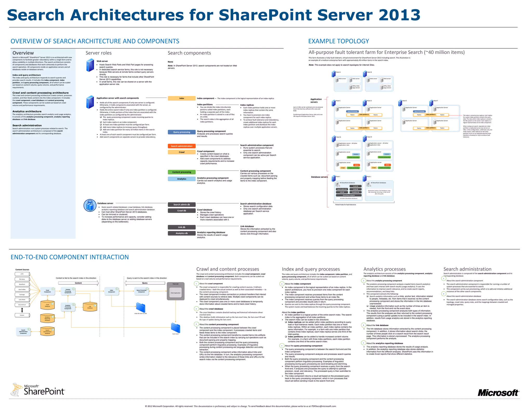Click the Link Database cylinder icon
532x411 pixels.
(90, 307)
